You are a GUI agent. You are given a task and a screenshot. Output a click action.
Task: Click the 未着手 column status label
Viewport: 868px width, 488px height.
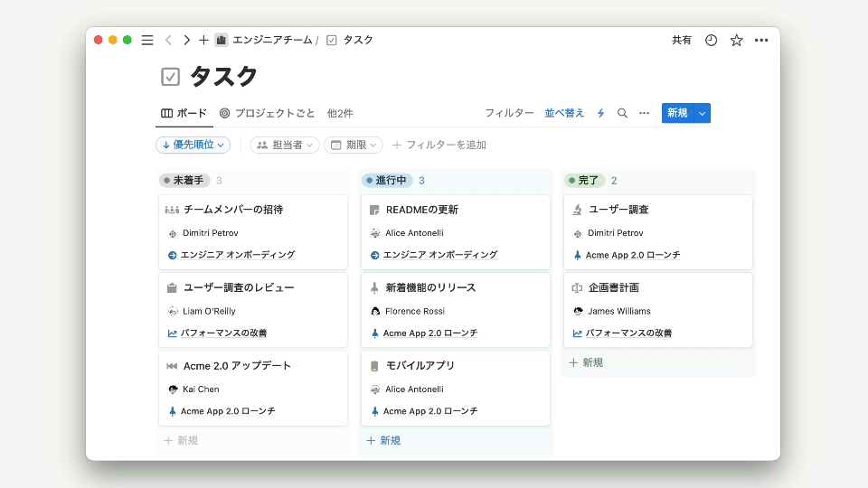coord(184,181)
